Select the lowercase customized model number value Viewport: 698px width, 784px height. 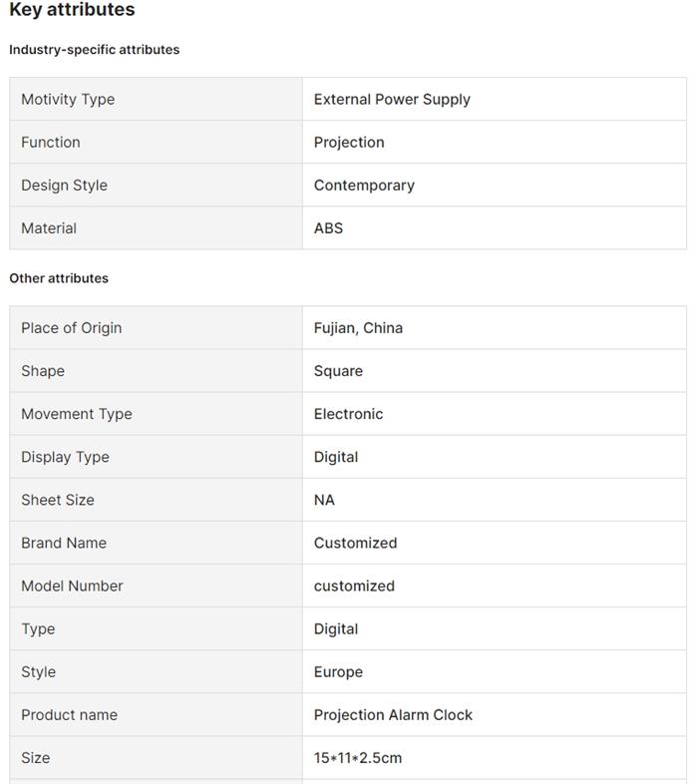tap(354, 586)
